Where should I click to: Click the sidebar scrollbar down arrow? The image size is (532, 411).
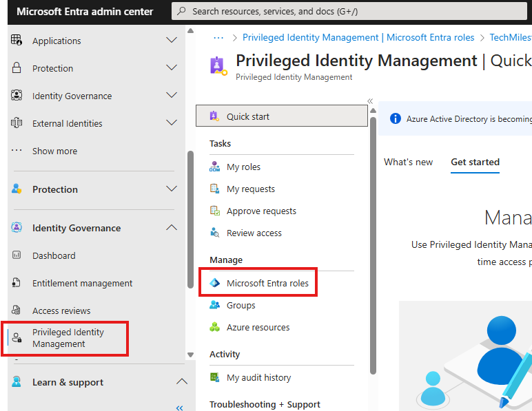pos(190,355)
